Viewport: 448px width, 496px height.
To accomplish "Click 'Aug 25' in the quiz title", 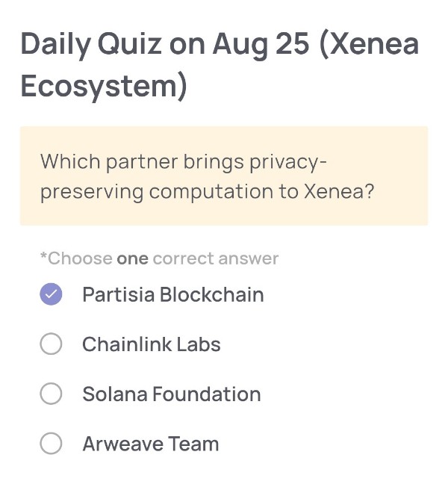I will click(260, 44).
